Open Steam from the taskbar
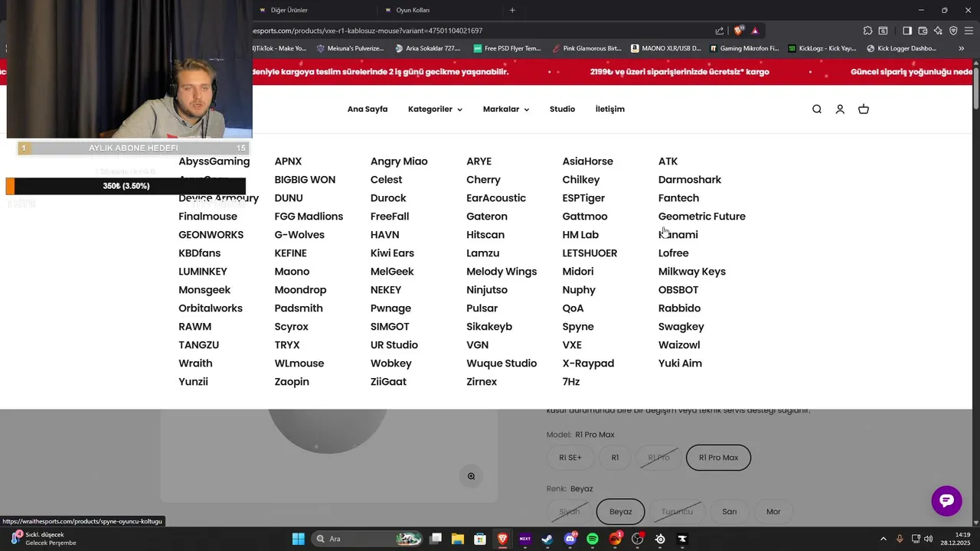980x551 pixels. [x=547, y=539]
